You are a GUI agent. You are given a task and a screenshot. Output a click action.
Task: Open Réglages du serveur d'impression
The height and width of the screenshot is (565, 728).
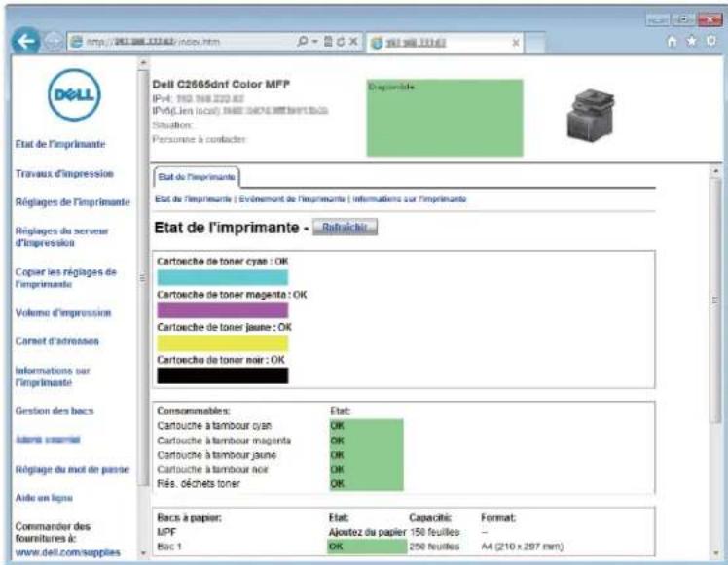coord(61,236)
